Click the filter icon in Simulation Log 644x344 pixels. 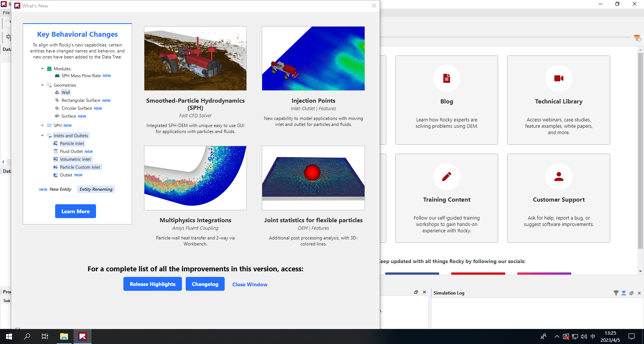point(616,293)
